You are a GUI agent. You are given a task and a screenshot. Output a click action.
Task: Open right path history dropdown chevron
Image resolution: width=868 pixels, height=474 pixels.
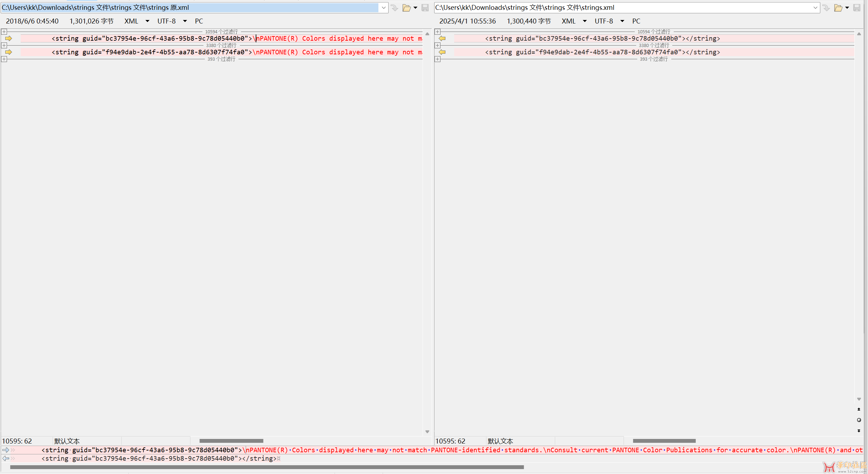coord(815,8)
